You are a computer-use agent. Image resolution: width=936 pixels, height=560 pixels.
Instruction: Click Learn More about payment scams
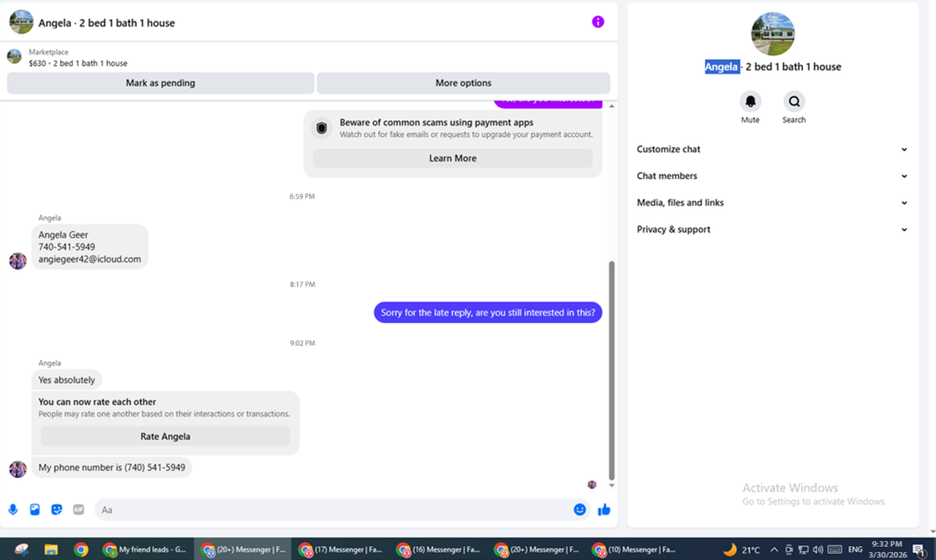(453, 159)
